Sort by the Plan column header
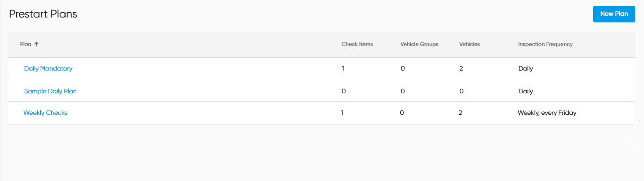Image resolution: width=644 pixels, height=181 pixels. click(x=25, y=44)
